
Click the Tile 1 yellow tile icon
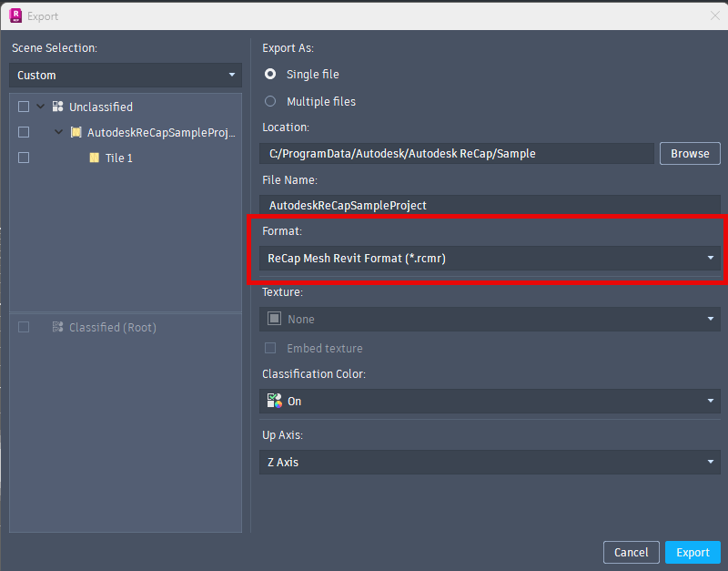95,158
